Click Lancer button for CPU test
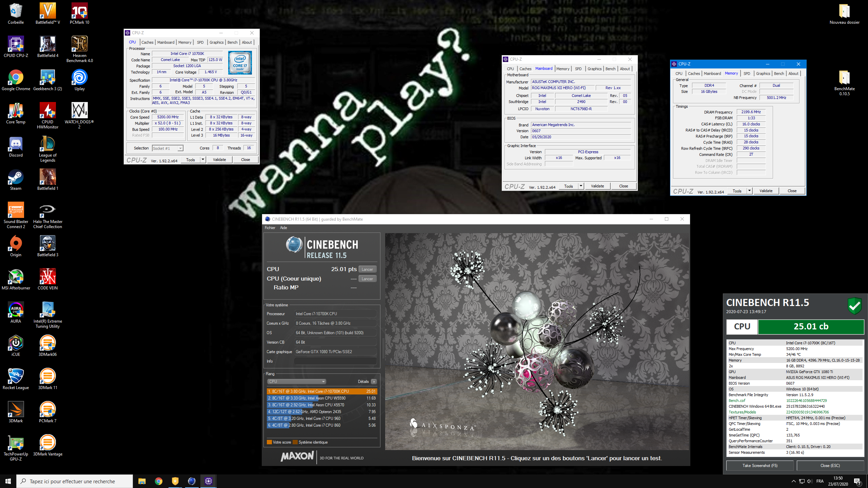 tap(367, 269)
